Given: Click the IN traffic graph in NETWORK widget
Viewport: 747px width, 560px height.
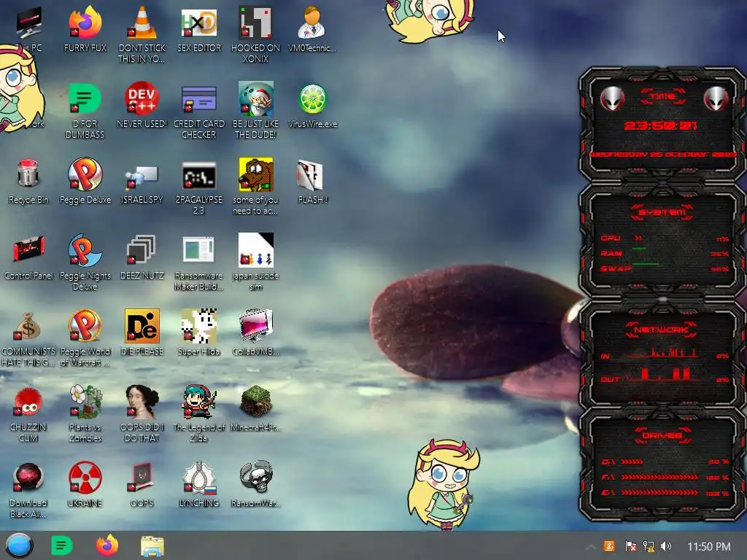Looking at the screenshot, I should (662, 353).
